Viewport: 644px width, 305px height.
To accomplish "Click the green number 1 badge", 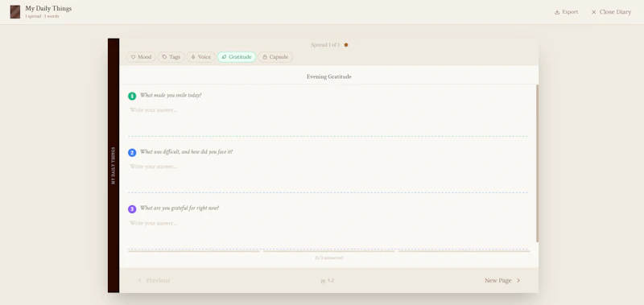I will [132, 96].
